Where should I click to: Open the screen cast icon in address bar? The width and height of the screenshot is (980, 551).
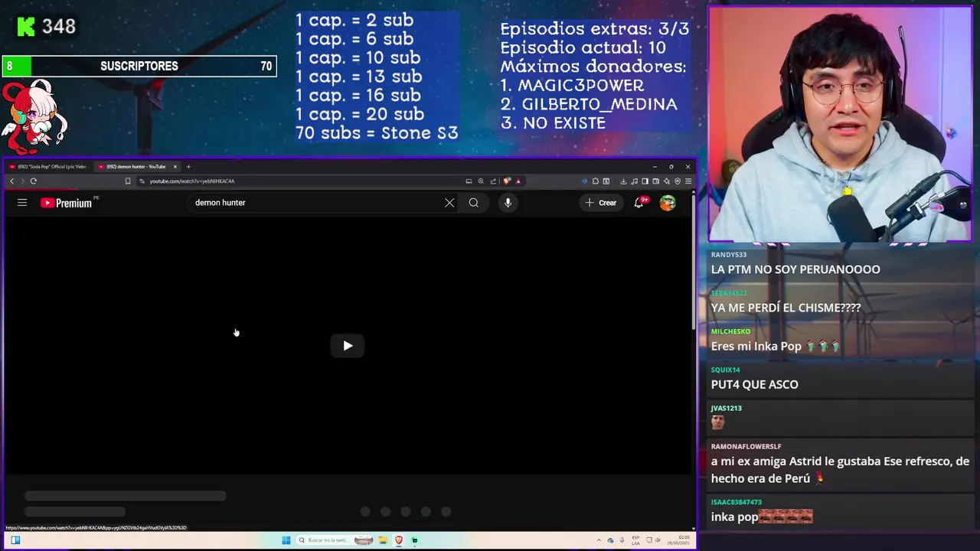click(x=469, y=181)
